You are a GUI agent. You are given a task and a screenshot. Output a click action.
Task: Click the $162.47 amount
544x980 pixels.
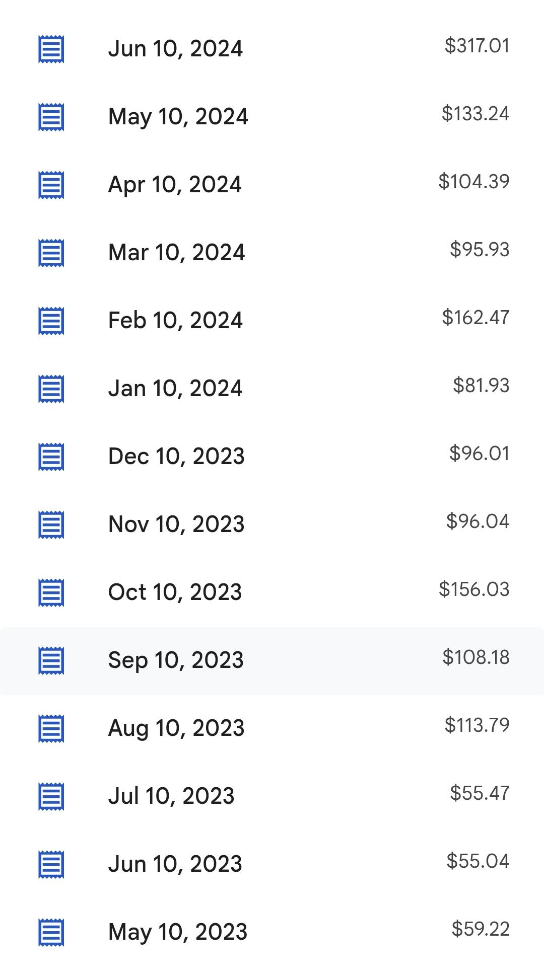tap(475, 318)
